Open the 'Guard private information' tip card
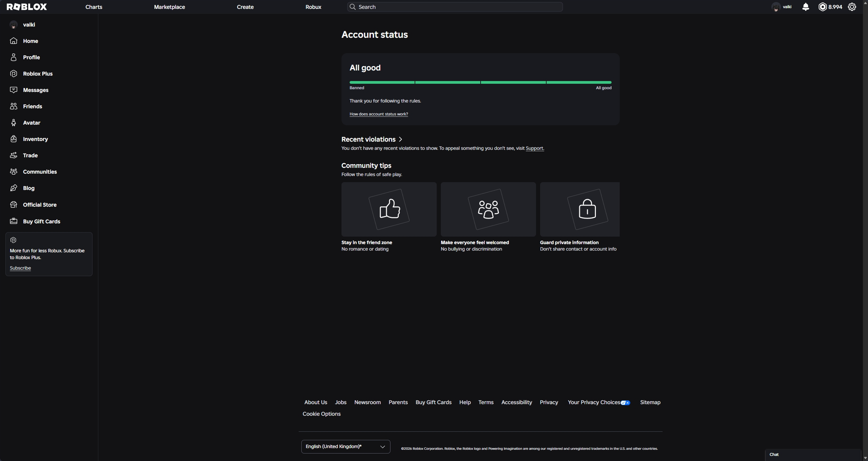 (x=580, y=217)
